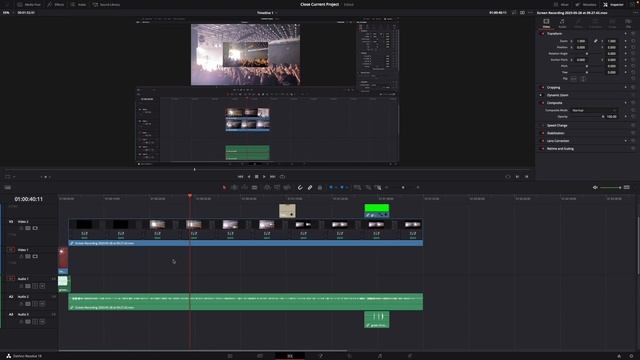The height and width of the screenshot is (360, 640).
Task: Toggle the Snapping magnet icon
Action: point(300,187)
